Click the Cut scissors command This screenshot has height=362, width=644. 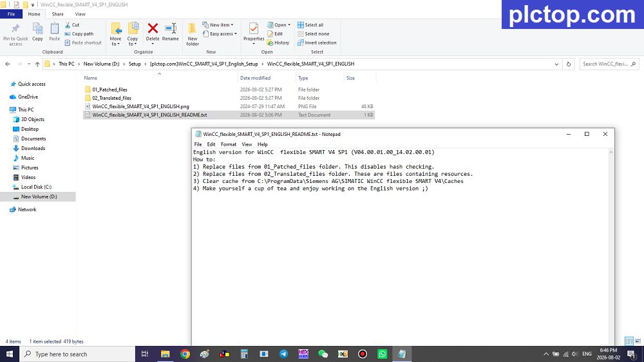[x=72, y=25]
